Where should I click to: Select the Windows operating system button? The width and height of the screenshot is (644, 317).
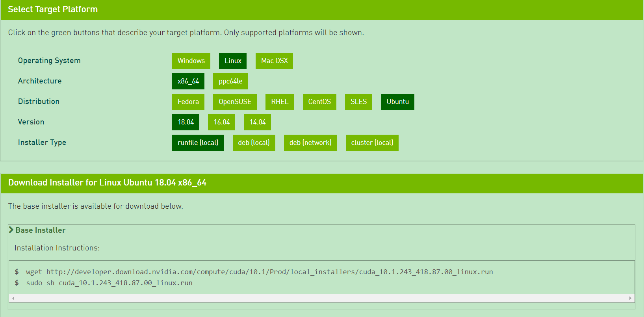[x=191, y=61]
